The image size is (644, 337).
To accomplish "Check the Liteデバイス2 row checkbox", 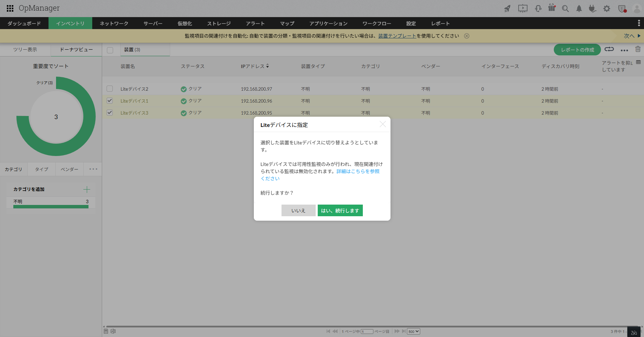I will (x=110, y=89).
